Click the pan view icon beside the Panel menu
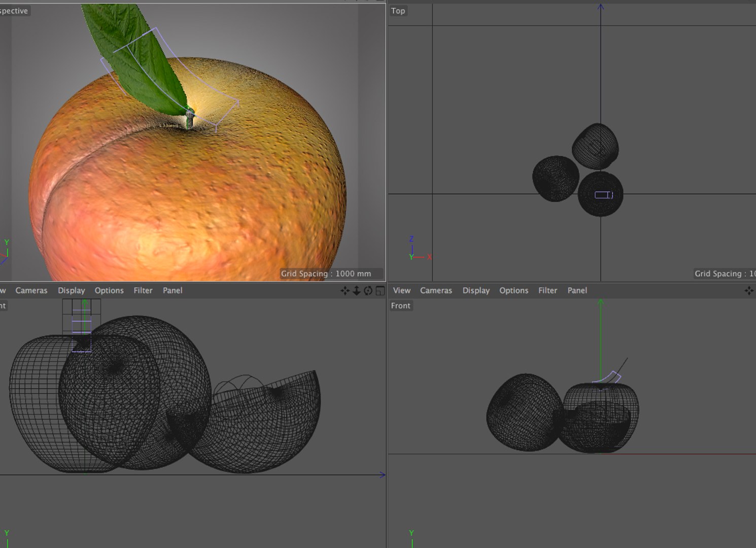The image size is (756, 548). (x=345, y=291)
